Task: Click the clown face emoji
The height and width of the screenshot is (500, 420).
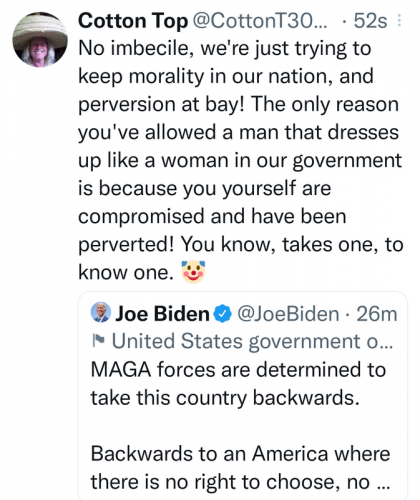Action: [x=193, y=272]
